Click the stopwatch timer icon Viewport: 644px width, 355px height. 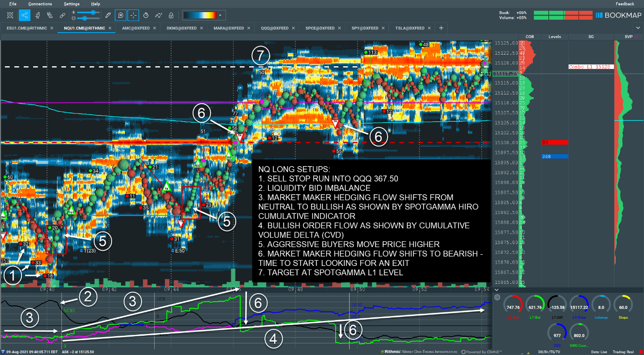[x=146, y=15]
